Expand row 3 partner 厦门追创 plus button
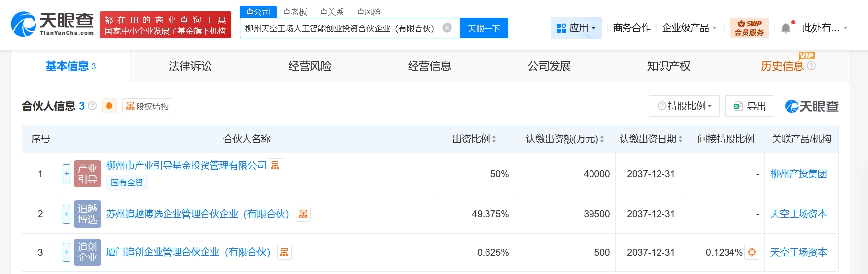Image resolution: width=868 pixels, height=274 pixels. (67, 252)
